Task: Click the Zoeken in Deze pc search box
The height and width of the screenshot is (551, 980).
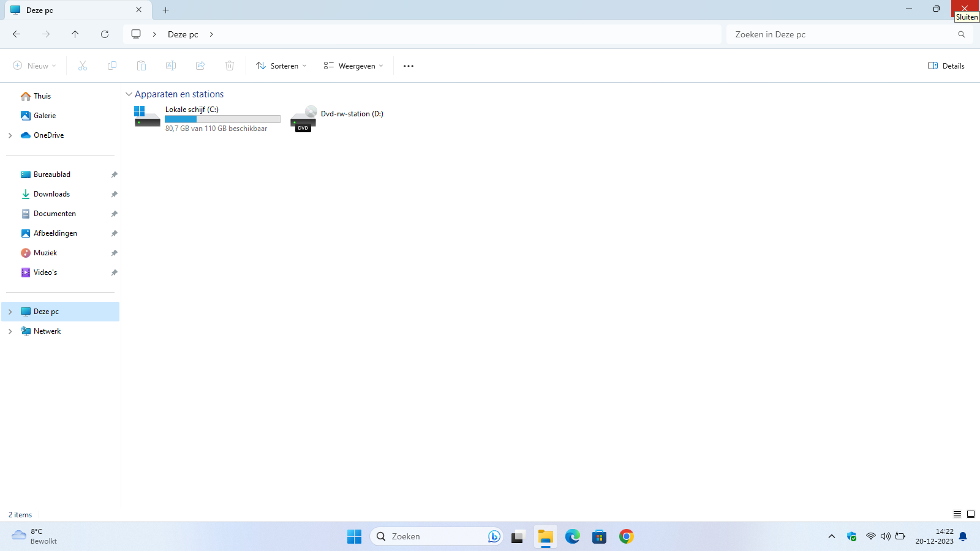Action: pyautogui.click(x=842, y=34)
